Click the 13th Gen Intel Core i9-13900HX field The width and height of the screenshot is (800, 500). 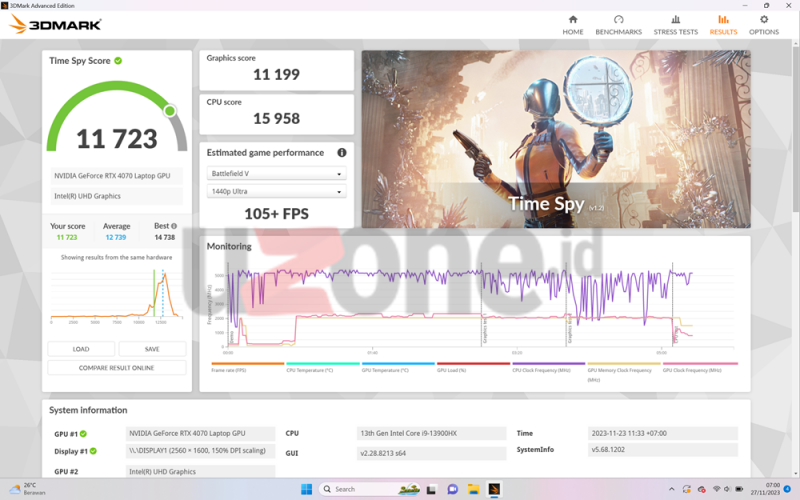tap(431, 433)
